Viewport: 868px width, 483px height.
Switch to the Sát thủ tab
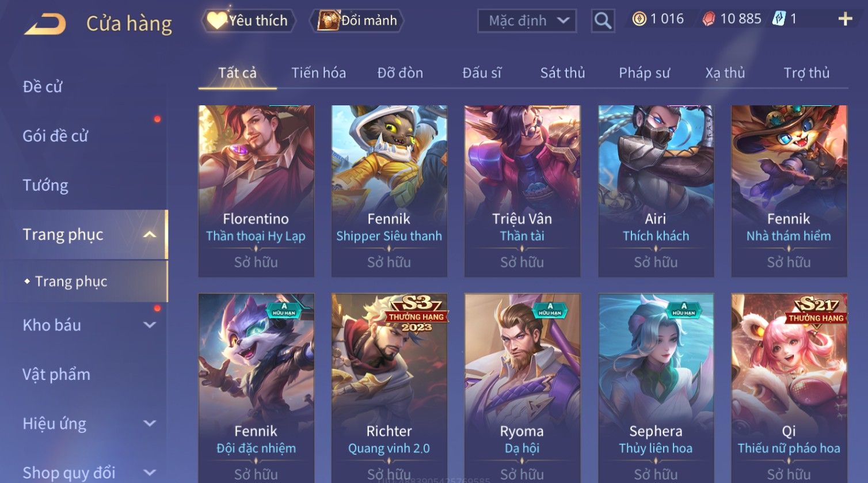click(x=562, y=73)
